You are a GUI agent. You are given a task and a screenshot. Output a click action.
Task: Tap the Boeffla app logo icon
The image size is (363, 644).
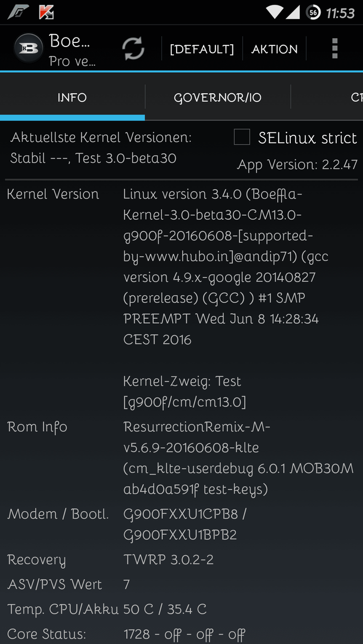tap(28, 48)
